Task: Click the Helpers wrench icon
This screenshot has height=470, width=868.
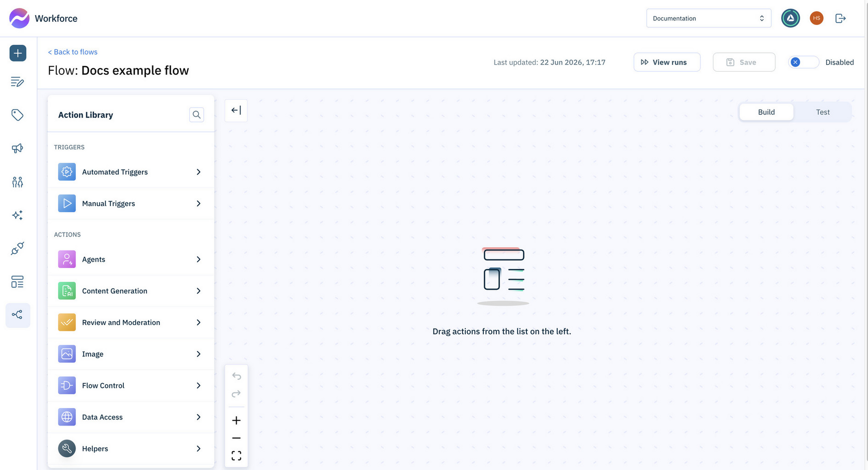Action: coord(67,448)
